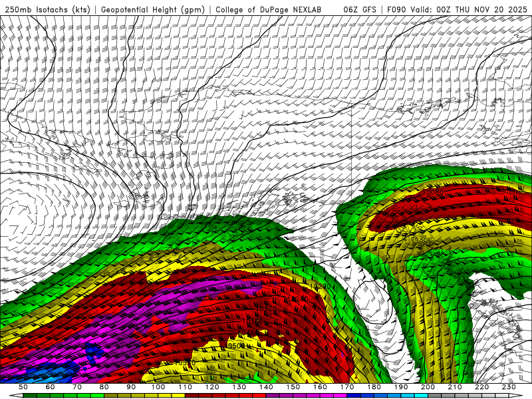This screenshot has width=532, height=399.
Task: Click the 210 value on the color scale
Action: coord(455,387)
